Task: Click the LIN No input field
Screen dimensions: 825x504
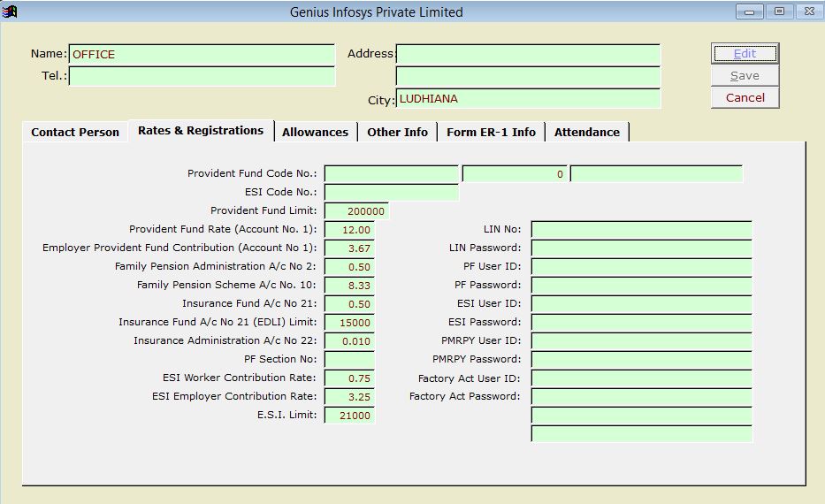Action: pyautogui.click(x=641, y=230)
